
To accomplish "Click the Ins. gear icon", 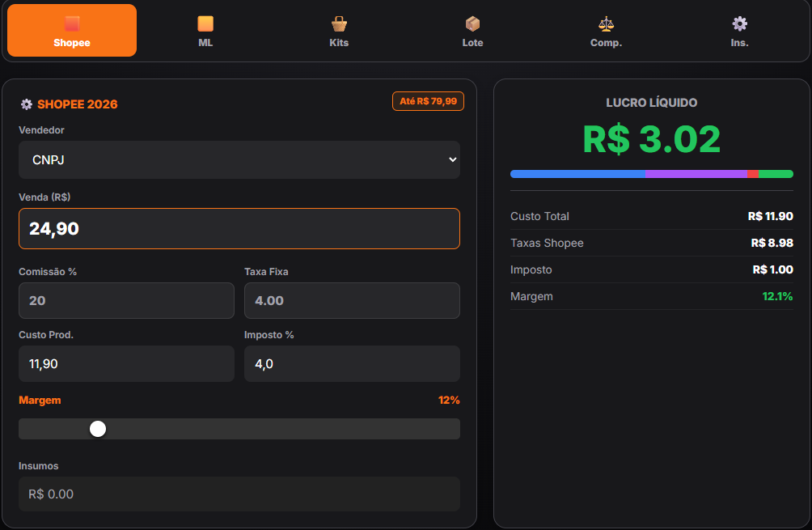I will tap(739, 23).
